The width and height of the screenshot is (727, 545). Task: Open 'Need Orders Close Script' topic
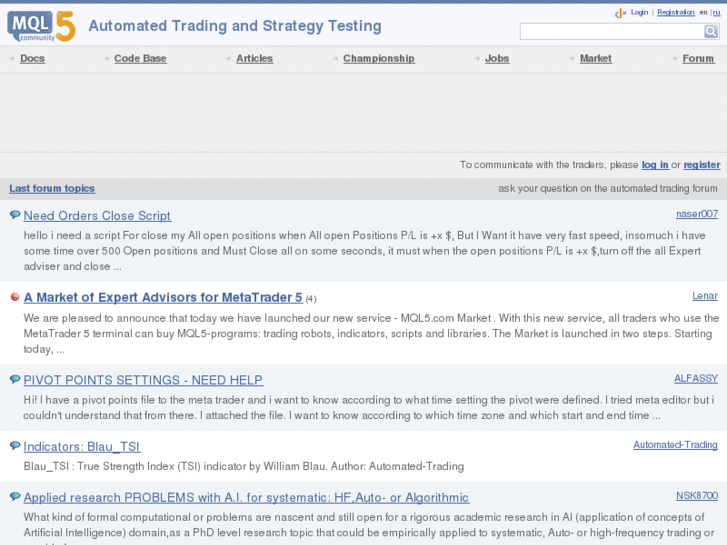click(x=97, y=215)
